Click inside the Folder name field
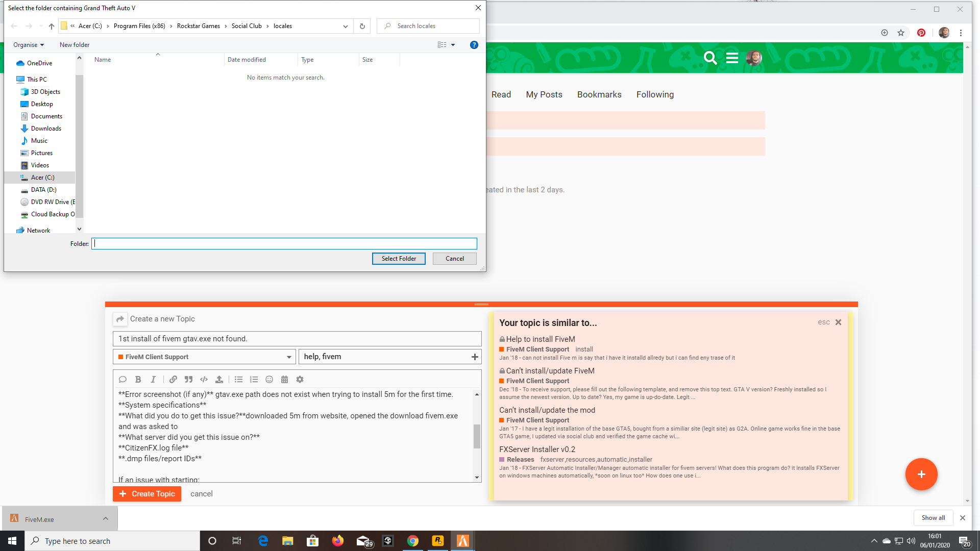Screen dimensions: 980x551 click(284, 243)
